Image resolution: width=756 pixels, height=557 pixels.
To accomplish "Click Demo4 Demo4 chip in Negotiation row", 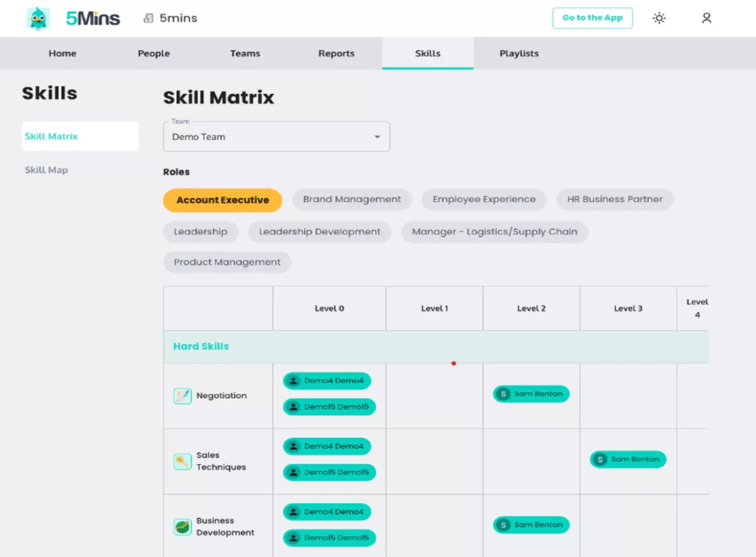I will coord(327,380).
